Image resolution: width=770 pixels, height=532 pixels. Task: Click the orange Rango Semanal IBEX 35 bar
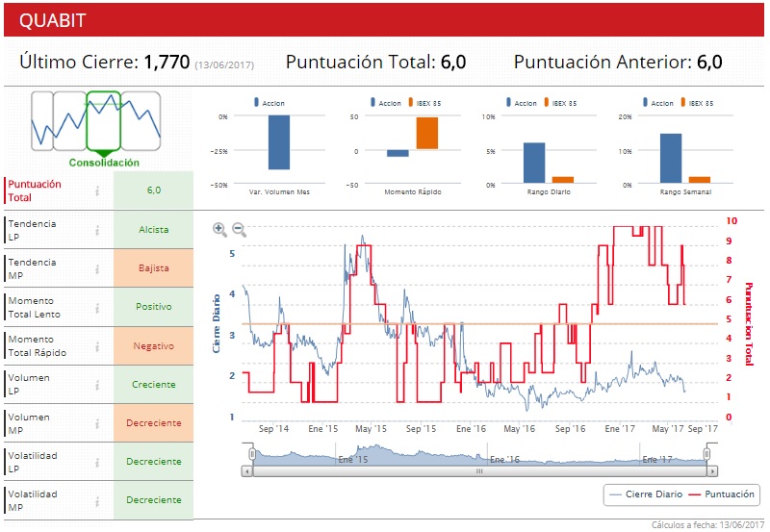[x=700, y=180]
